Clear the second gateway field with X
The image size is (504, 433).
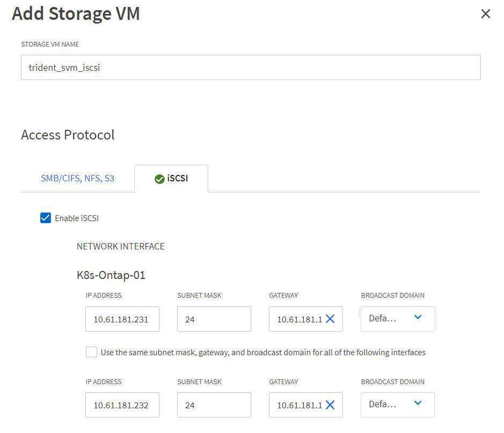[330, 405]
